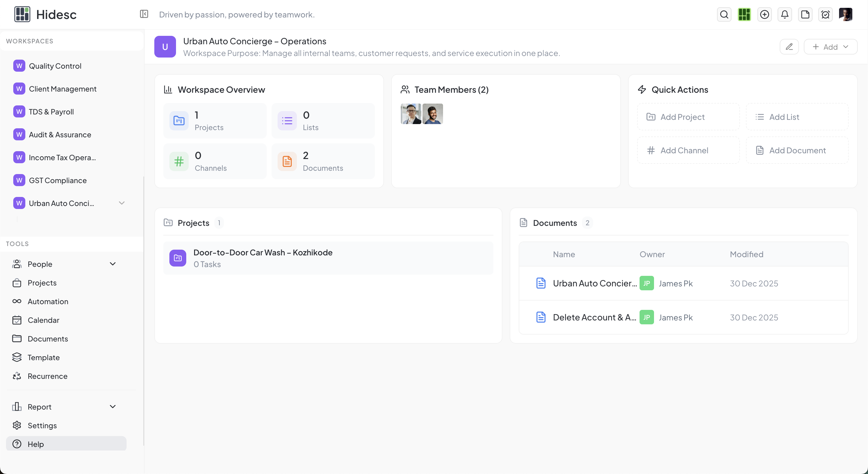Viewport: 868px width, 474px height.
Task: Click the circled plus quick-create icon
Action: 764,14
